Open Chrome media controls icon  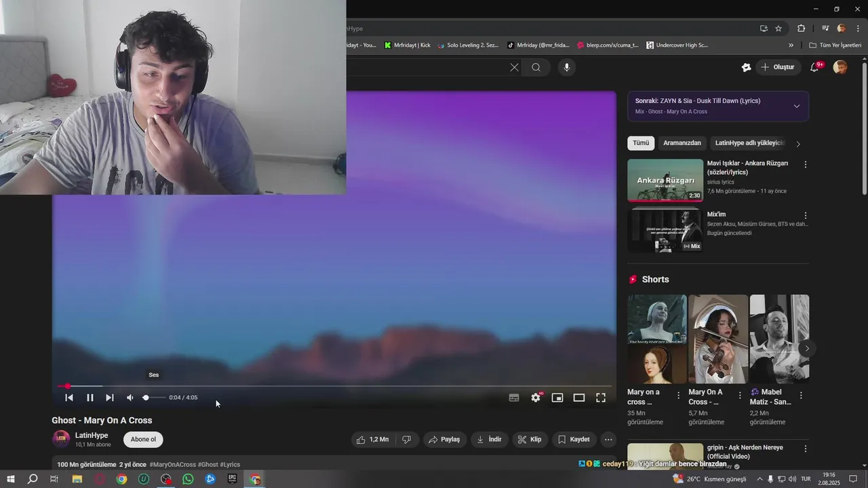click(825, 28)
